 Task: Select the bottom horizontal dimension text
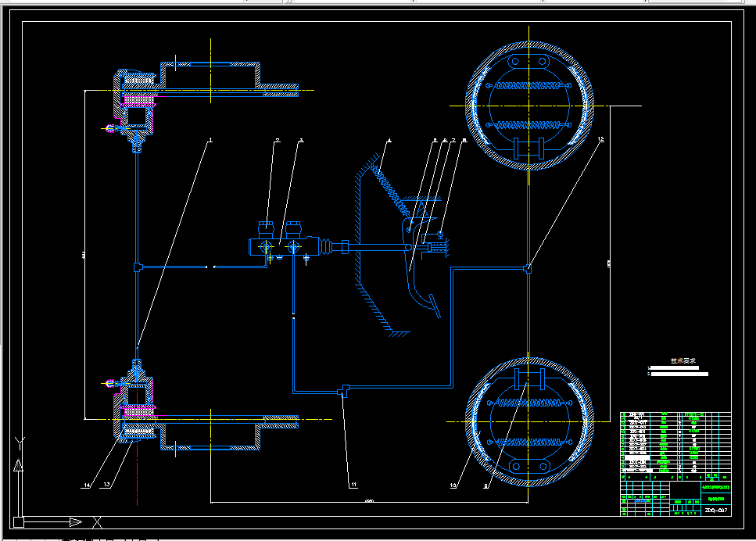(369, 501)
